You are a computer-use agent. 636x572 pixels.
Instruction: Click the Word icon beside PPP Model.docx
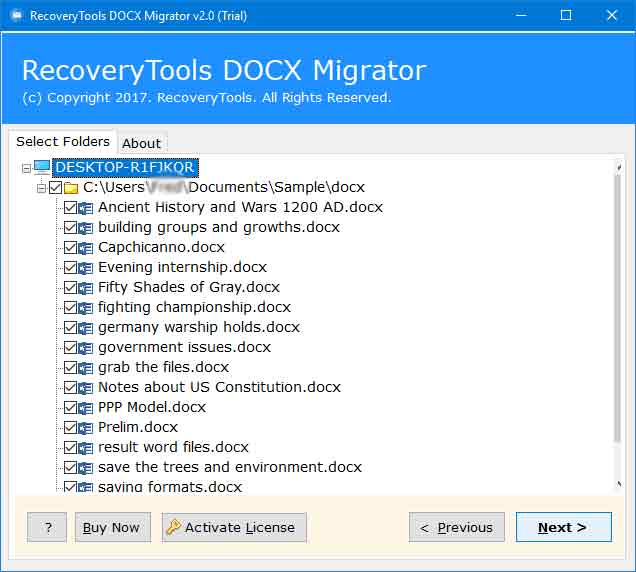point(85,408)
